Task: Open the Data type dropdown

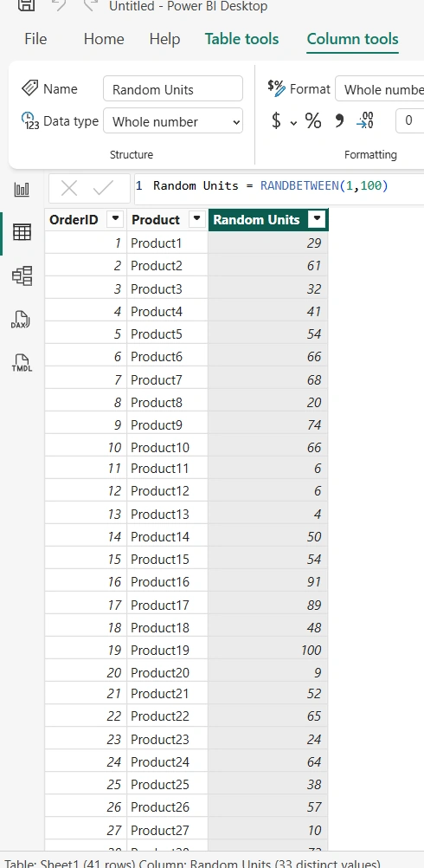Action: pyautogui.click(x=173, y=122)
